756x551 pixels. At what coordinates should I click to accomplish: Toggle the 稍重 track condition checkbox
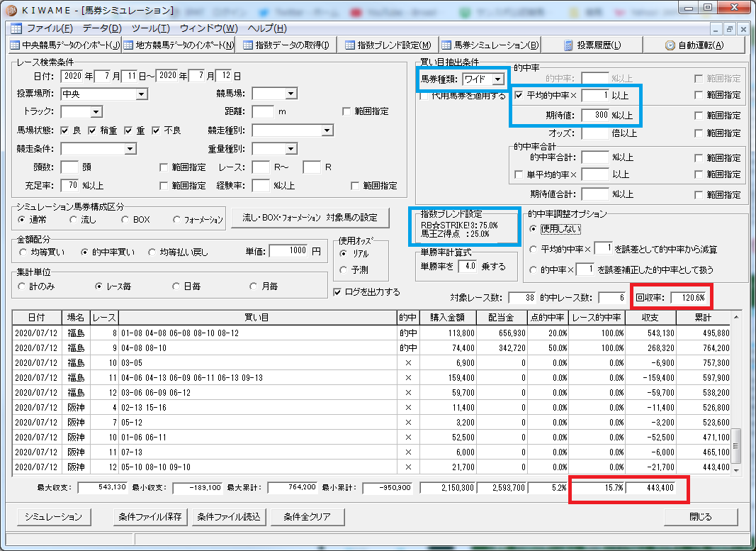(92, 130)
